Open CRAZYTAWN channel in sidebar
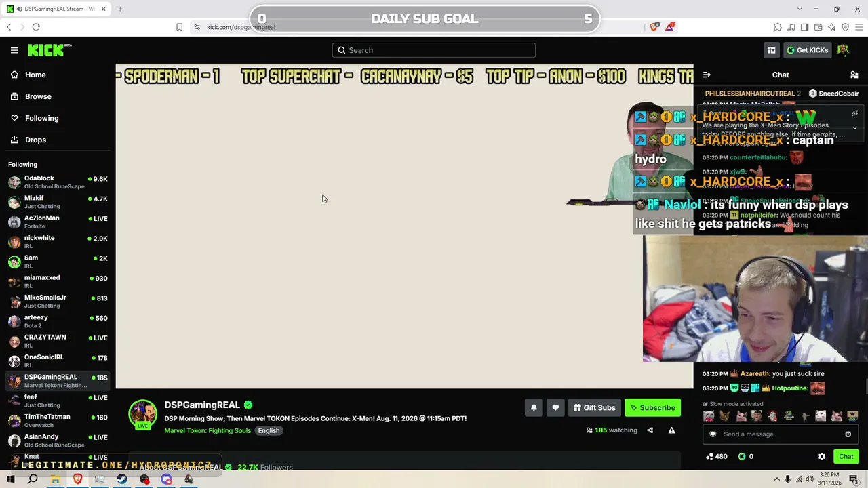 pos(57,341)
